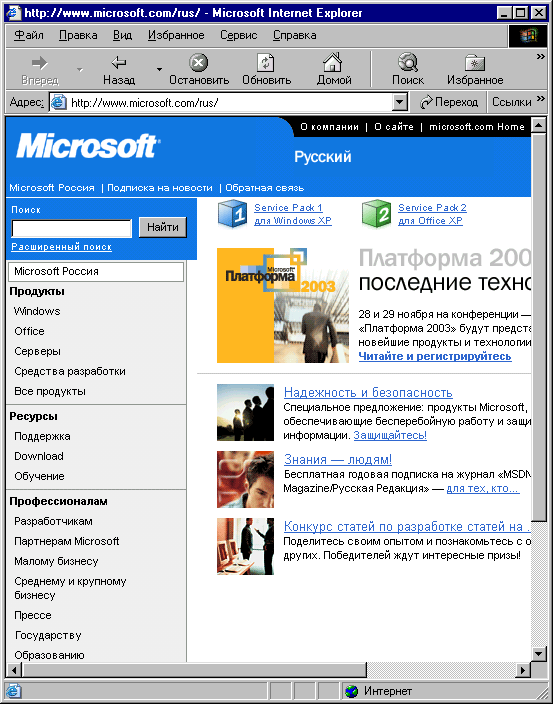Viewport: 553px width, 704px height.
Task: Open the Поиск (Search) toolbar icon
Action: [408, 62]
